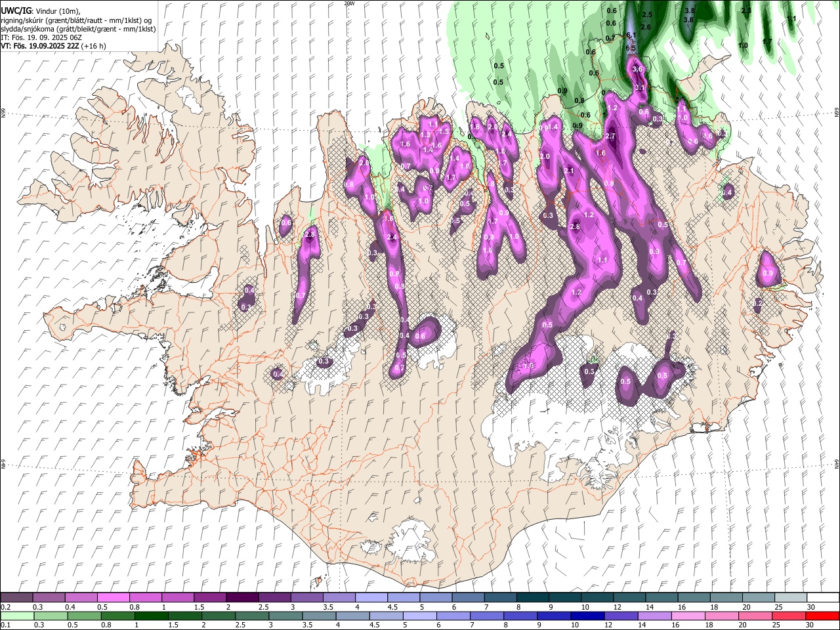The height and width of the screenshot is (630, 840).
Task: Click the "UWC/IG" title text
Action: tap(15, 10)
